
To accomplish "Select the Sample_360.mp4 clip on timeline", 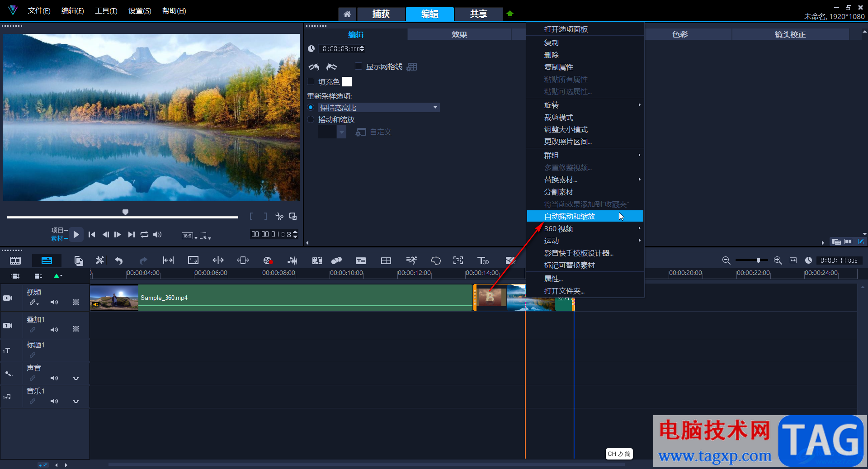I will click(281, 298).
